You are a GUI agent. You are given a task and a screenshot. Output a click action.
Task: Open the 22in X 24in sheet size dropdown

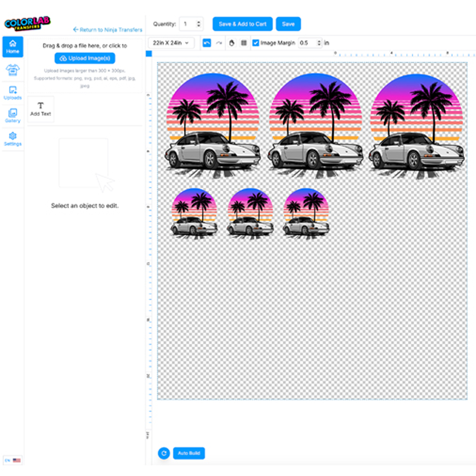pyautogui.click(x=171, y=43)
